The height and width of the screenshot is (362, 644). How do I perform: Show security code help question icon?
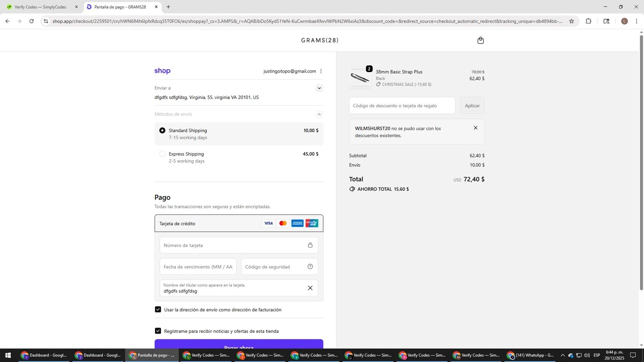(310, 267)
